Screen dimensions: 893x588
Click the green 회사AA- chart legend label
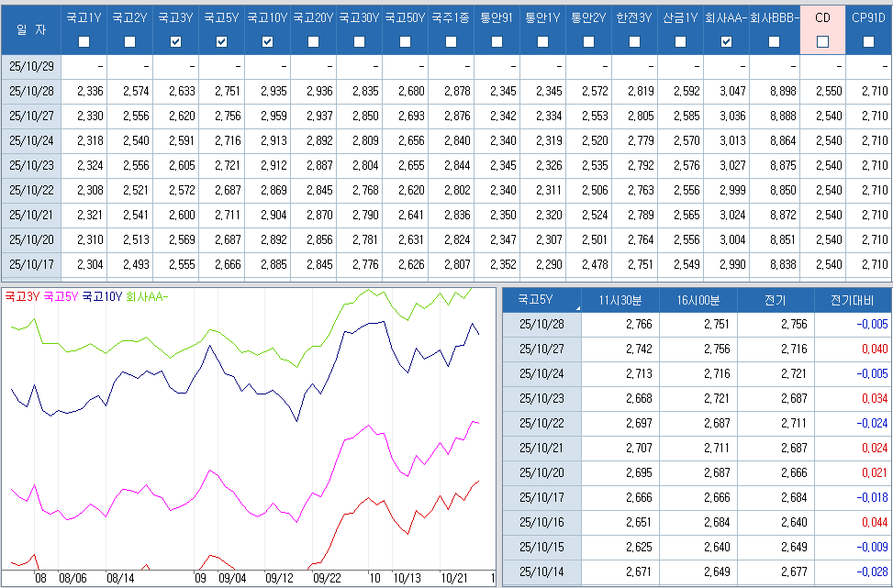[146, 296]
